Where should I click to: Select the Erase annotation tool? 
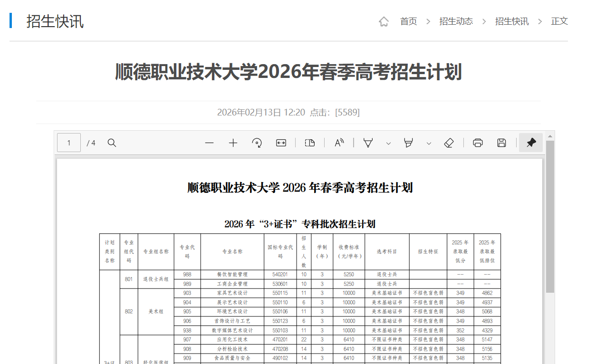coord(449,143)
